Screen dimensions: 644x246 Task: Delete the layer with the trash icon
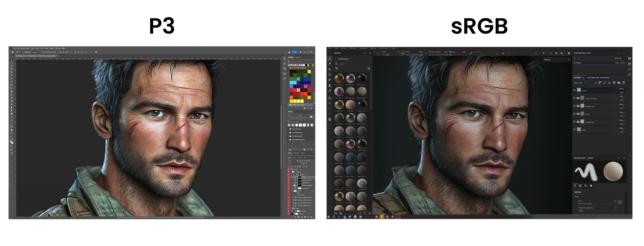(x=624, y=83)
